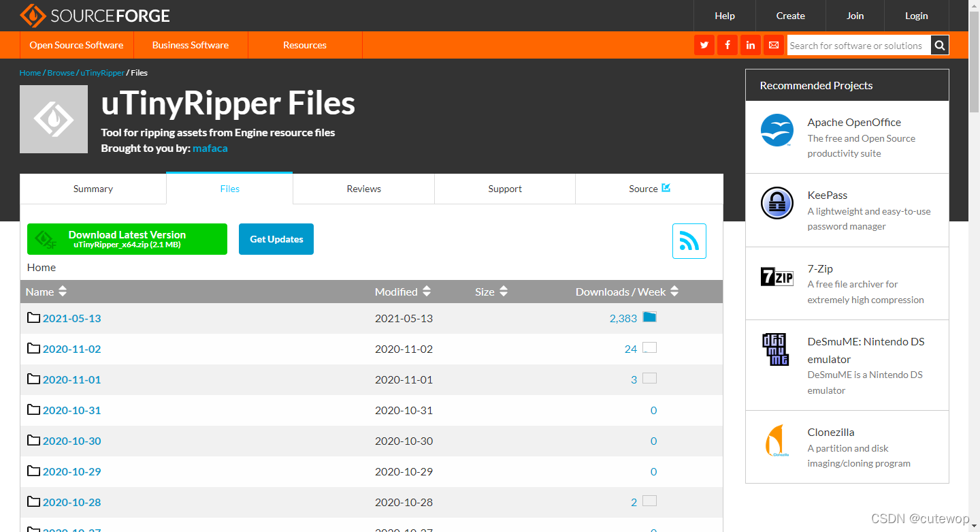Focus the software search input field
Image resolution: width=980 pixels, height=532 pixels.
859,46
